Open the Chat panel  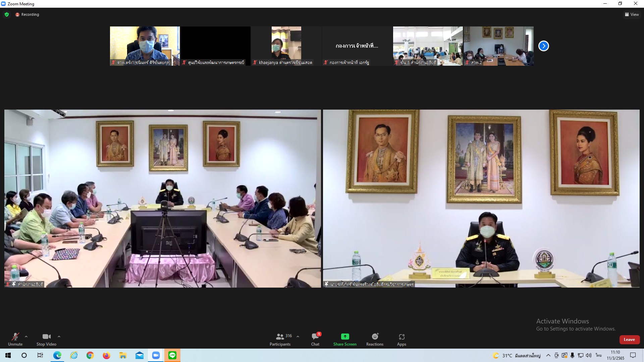[315, 339]
